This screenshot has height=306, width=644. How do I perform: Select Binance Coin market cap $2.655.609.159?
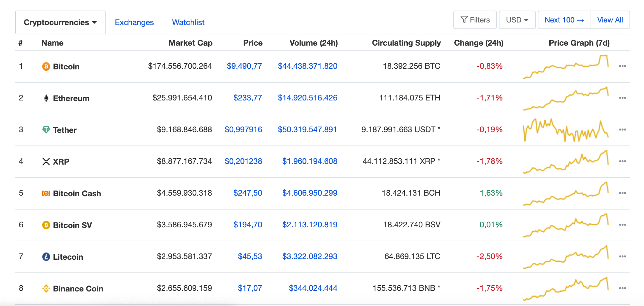(x=184, y=288)
